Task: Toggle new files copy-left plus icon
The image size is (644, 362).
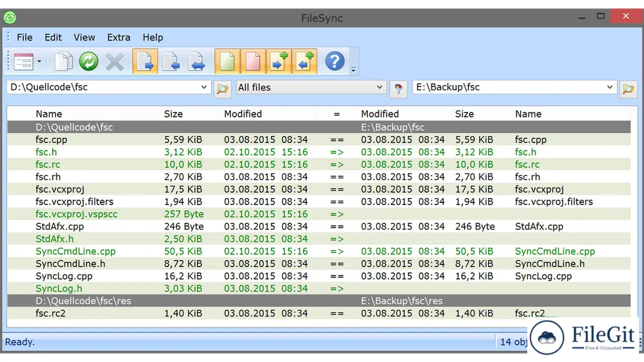Action: tap(304, 61)
